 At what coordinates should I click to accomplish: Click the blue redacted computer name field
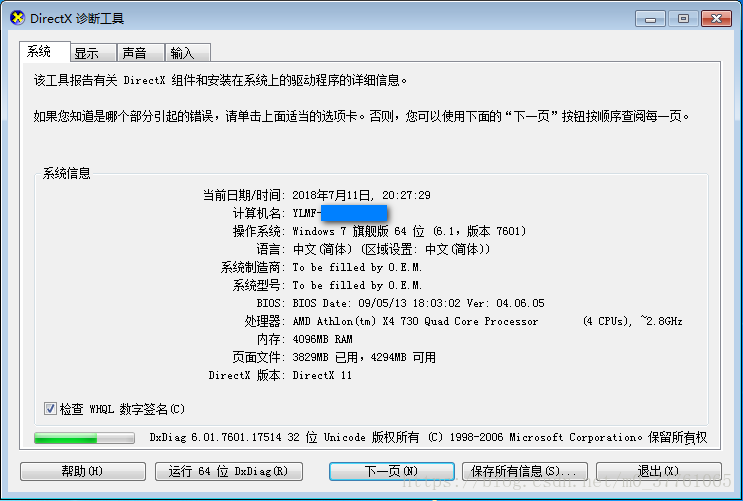(354, 213)
